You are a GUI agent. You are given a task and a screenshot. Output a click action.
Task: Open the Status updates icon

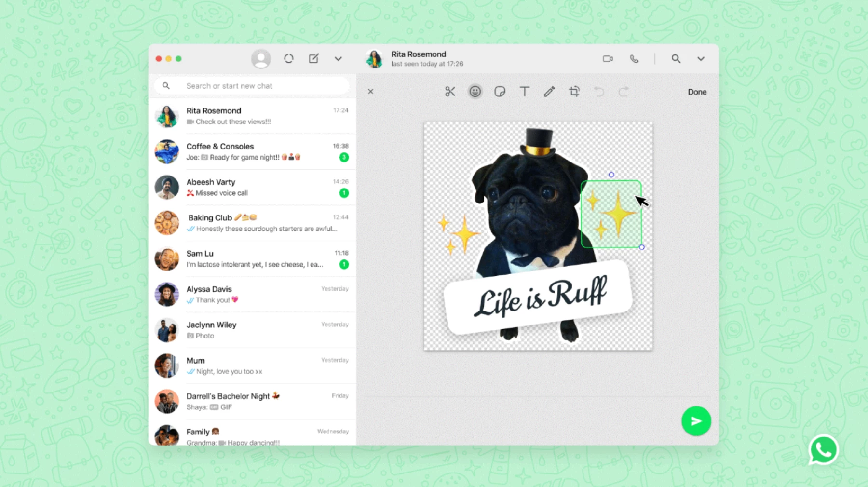click(x=289, y=58)
